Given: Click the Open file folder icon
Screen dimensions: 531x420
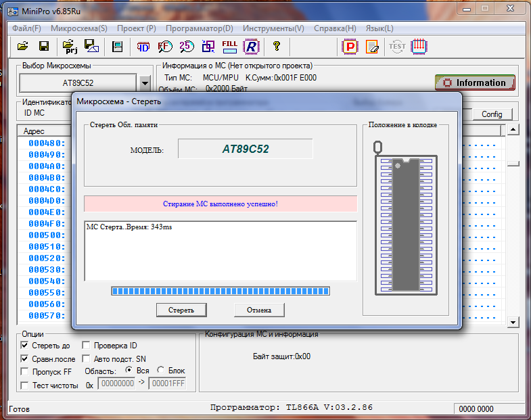Looking at the screenshot, I should pyautogui.click(x=22, y=47).
